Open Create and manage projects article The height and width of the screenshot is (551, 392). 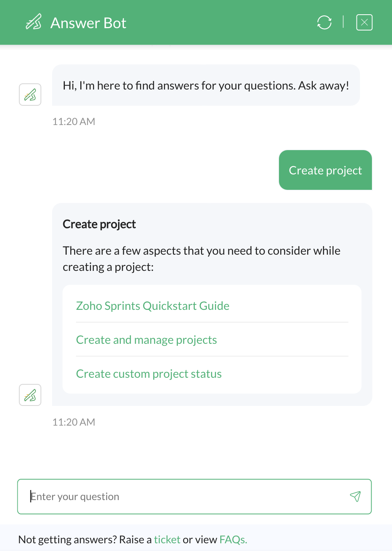(147, 340)
